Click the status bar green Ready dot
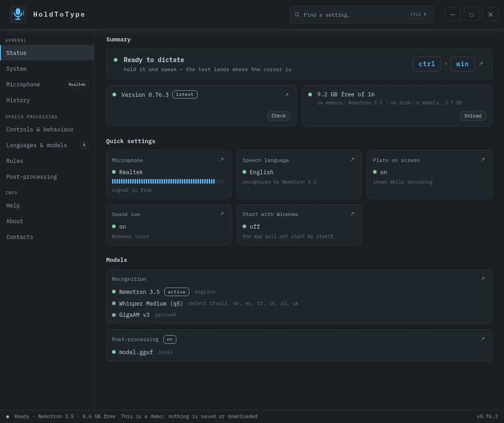The width and height of the screenshot is (504, 423). [x=8, y=417]
